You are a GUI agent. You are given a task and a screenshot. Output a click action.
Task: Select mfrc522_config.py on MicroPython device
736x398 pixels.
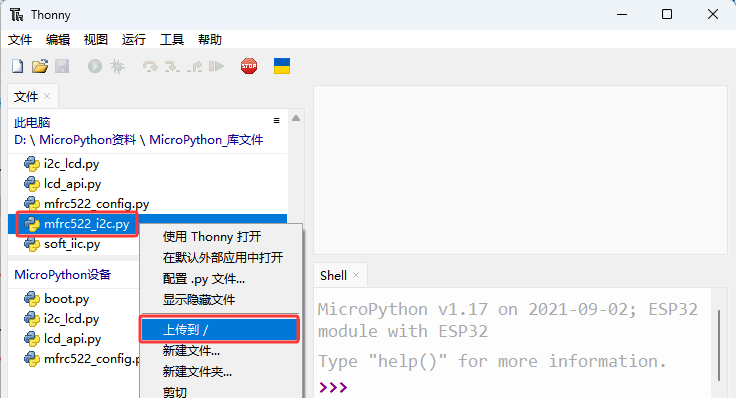click(92, 359)
